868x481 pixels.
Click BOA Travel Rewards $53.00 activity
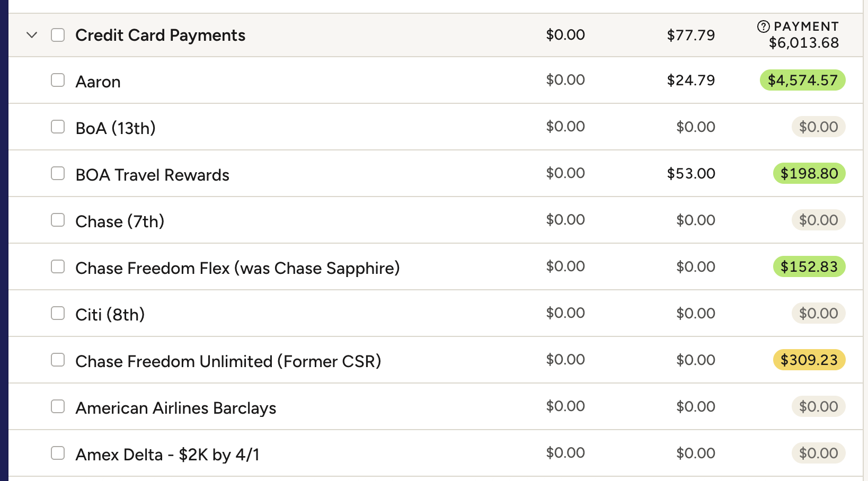click(690, 174)
